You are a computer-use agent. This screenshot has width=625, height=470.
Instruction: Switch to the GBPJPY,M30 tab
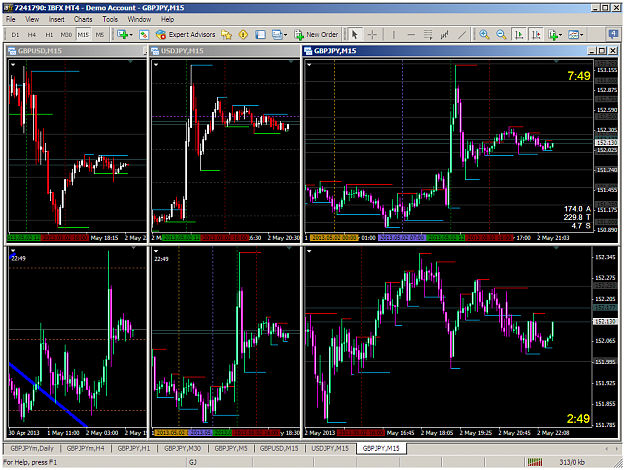click(182, 448)
